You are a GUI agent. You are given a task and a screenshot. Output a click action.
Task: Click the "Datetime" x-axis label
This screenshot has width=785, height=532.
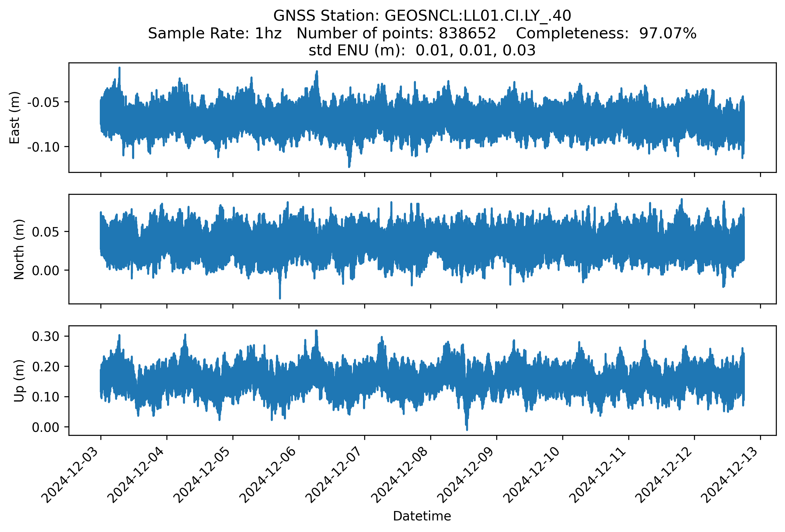click(422, 516)
